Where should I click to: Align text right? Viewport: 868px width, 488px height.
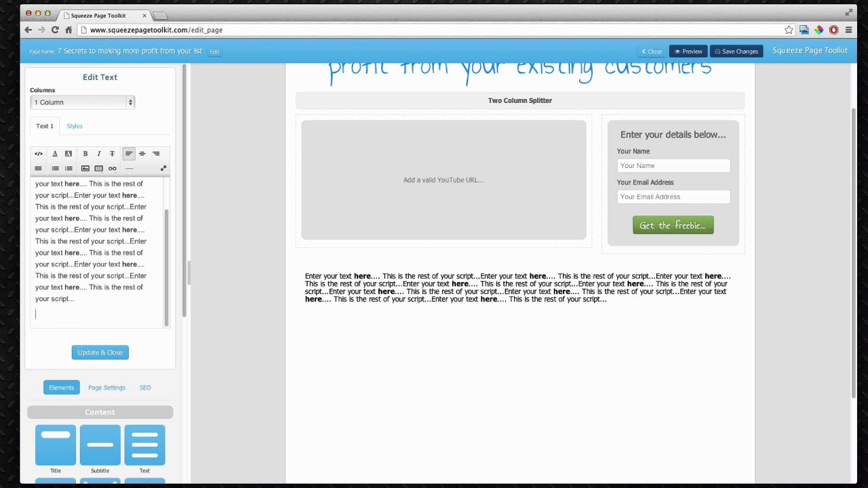[156, 154]
